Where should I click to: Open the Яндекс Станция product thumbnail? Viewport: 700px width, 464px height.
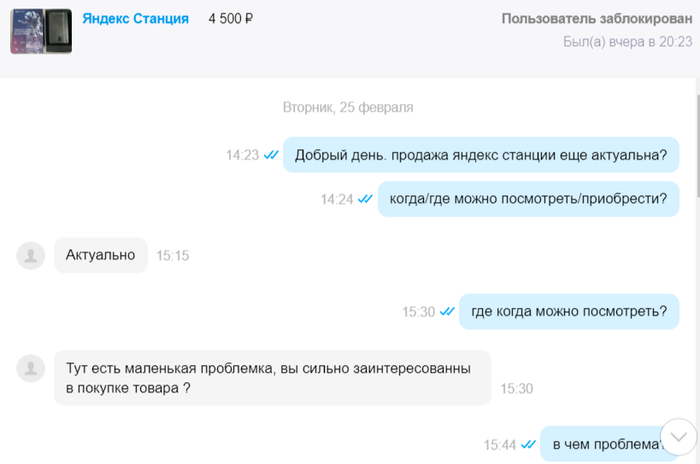tap(40, 30)
